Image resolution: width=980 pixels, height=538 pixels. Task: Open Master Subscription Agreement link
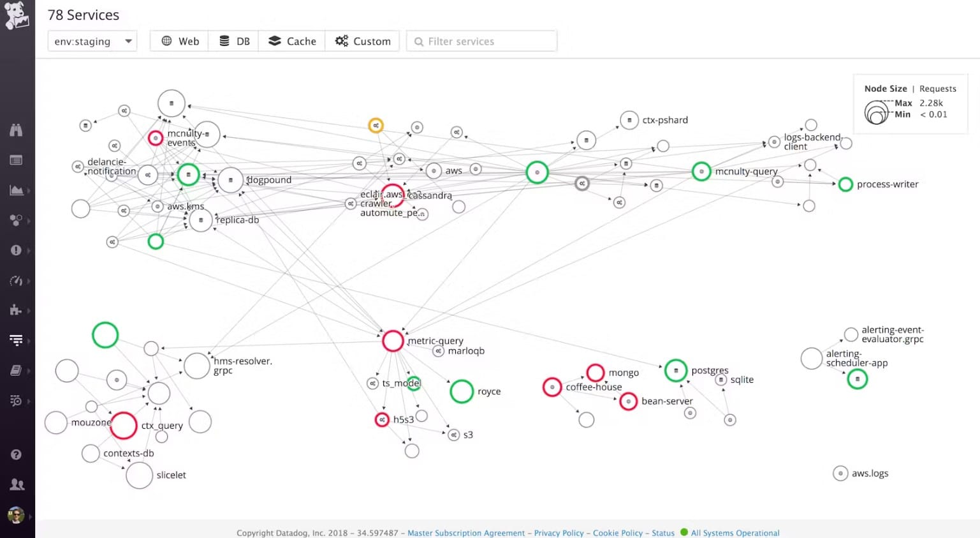(466, 533)
